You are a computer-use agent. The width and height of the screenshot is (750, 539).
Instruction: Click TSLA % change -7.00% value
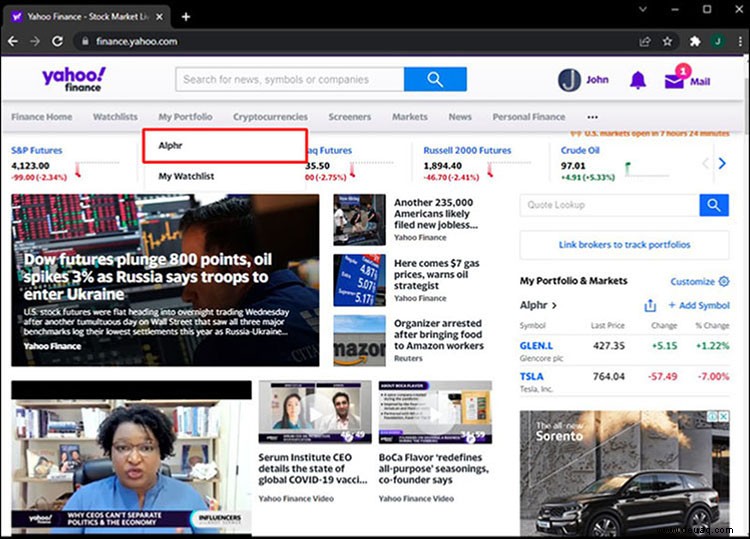point(713,376)
